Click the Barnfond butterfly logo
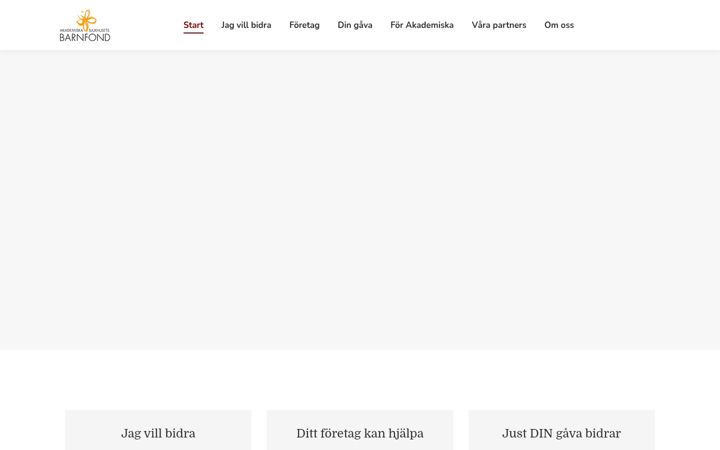 click(85, 25)
